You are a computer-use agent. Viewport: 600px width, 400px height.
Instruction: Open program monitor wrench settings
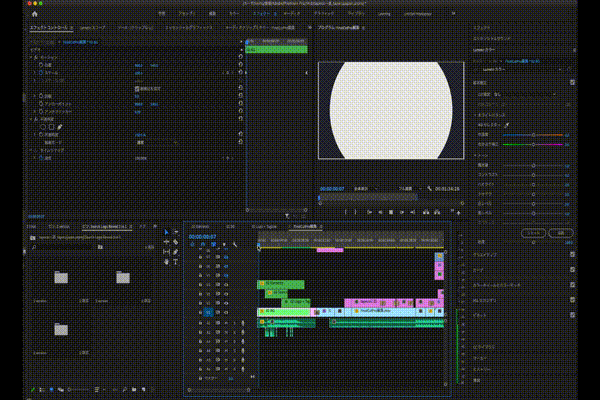tap(429, 189)
